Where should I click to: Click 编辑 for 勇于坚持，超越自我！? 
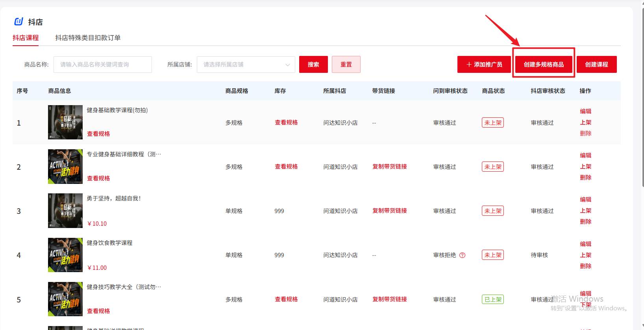point(586,200)
